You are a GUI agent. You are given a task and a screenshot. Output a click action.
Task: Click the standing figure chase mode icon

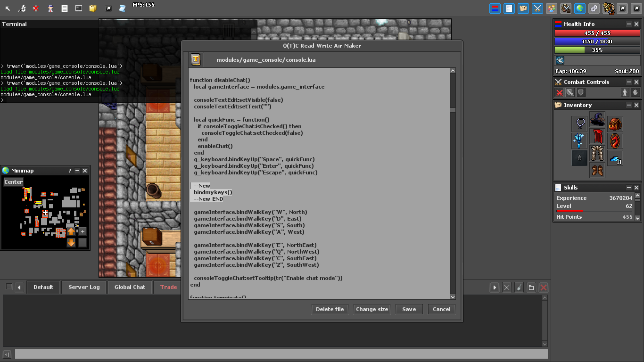coord(625,93)
